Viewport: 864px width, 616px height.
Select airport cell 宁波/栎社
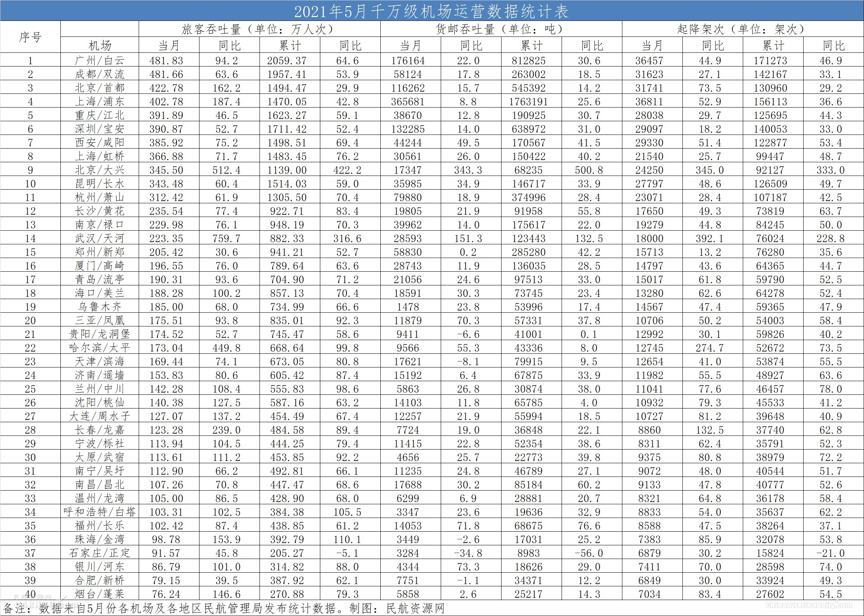tap(100, 443)
